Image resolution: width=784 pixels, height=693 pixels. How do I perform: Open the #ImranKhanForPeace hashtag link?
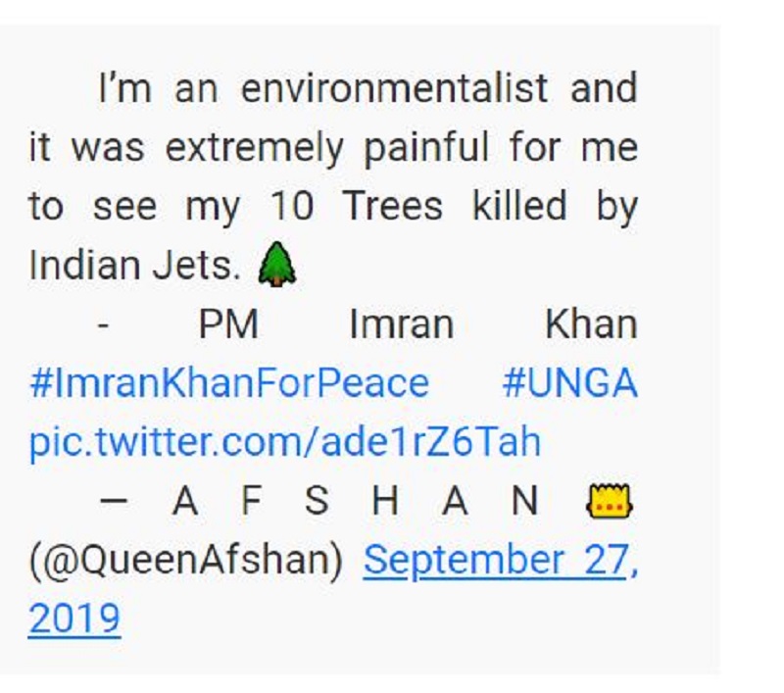pos(229,383)
